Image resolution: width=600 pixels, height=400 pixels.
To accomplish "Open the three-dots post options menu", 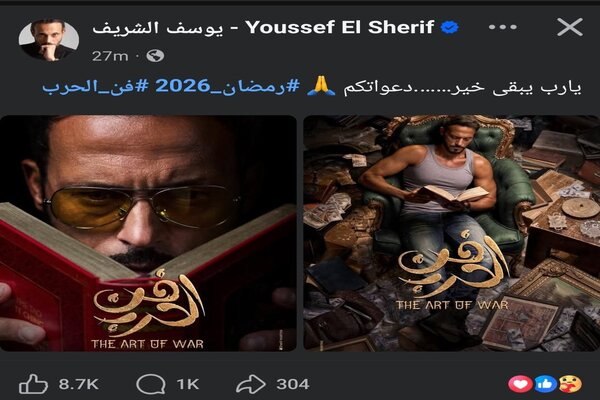I will pos(503,27).
